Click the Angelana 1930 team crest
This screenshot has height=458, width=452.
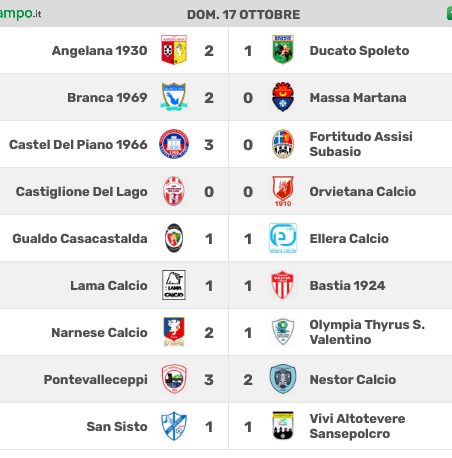click(174, 50)
